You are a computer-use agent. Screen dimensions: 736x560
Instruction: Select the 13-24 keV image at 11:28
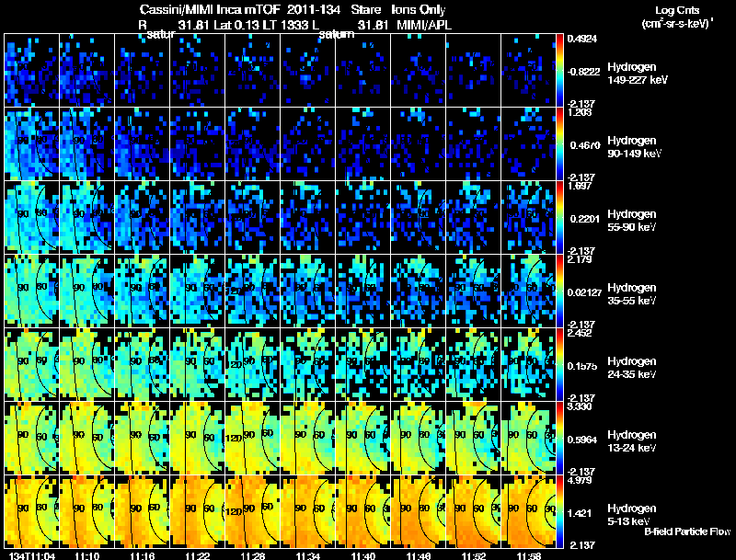tap(253, 439)
